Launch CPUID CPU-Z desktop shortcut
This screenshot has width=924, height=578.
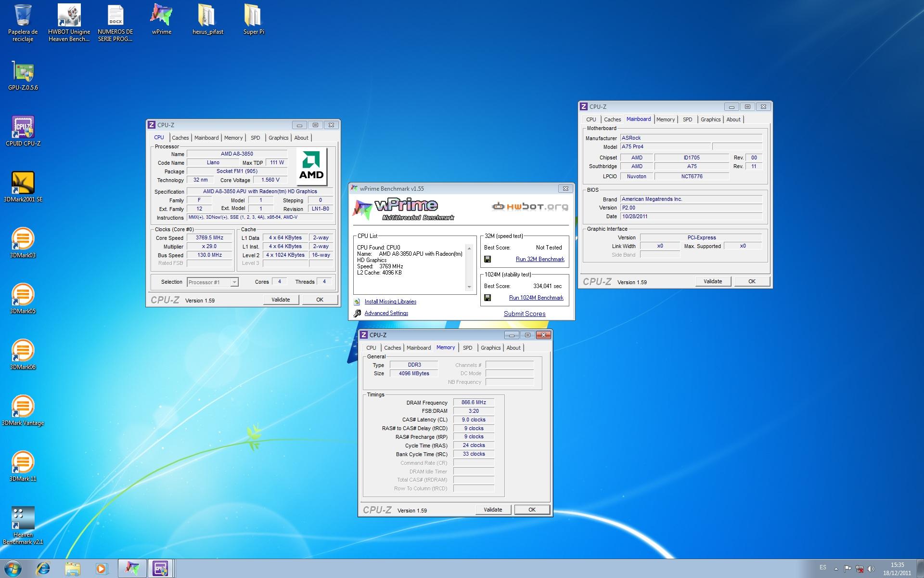(x=23, y=131)
